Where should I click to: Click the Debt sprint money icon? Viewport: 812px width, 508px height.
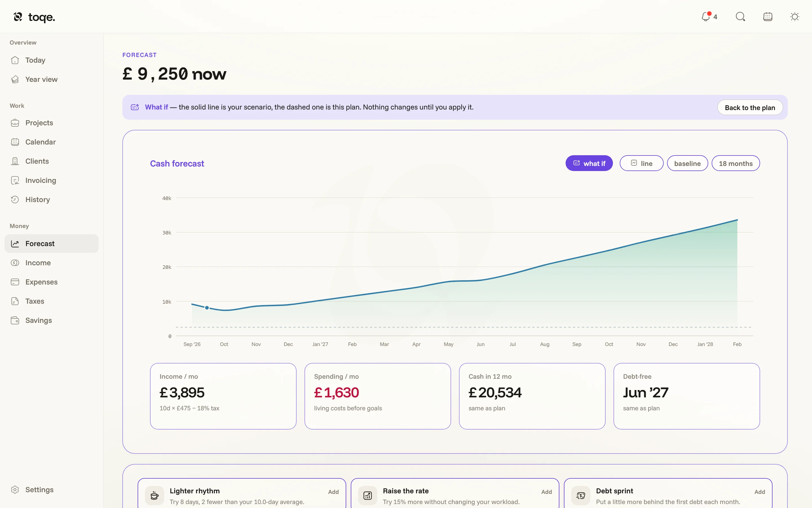click(581, 496)
